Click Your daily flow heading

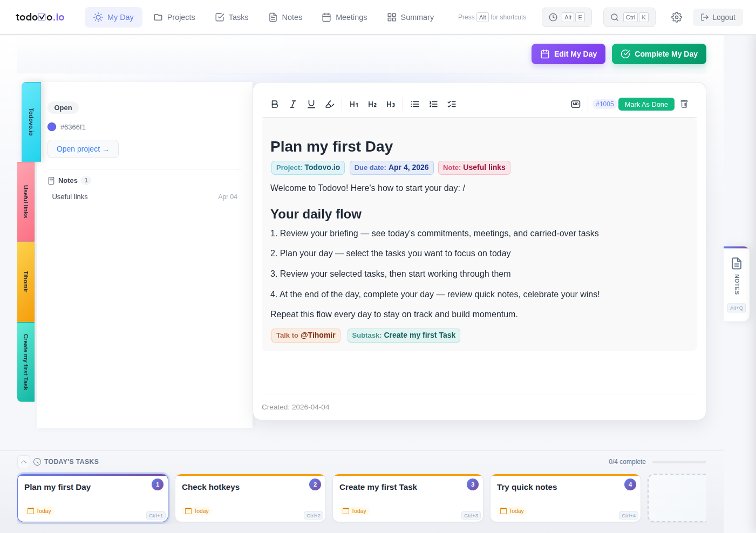point(316,214)
